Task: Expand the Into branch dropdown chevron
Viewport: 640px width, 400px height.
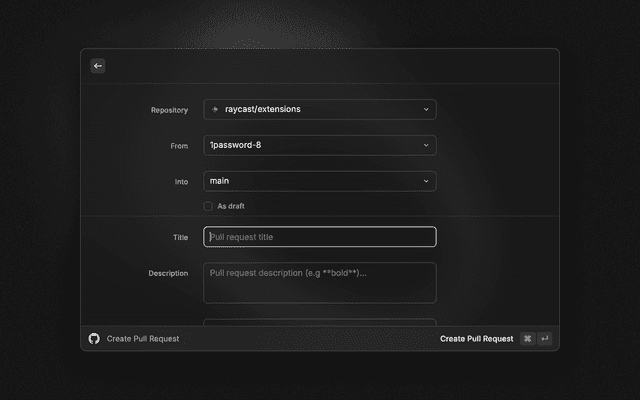Action: pos(426,181)
